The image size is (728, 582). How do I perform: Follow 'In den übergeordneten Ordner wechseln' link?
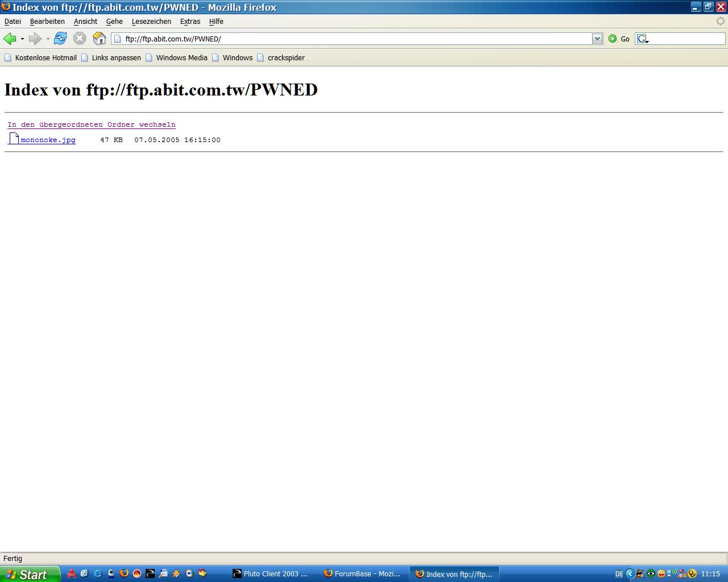click(92, 124)
